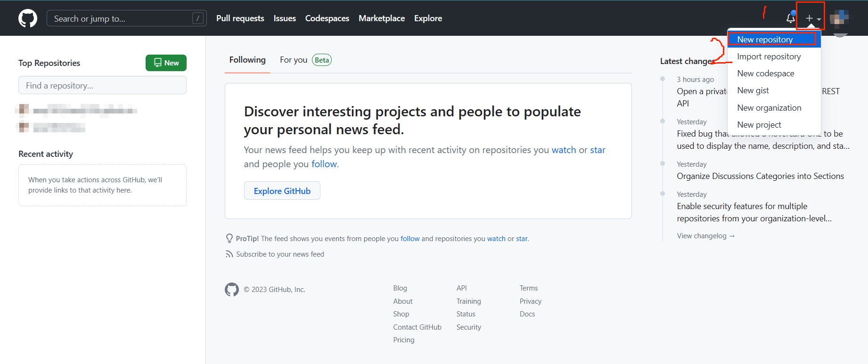Click the RSS feed icon
Screen dimensions: 868x364
click(x=229, y=254)
